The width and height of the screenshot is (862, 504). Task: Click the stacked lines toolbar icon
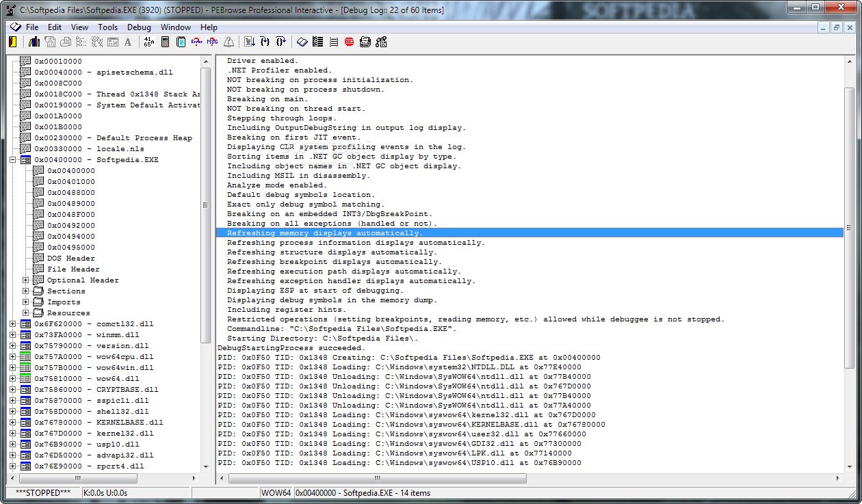click(334, 42)
